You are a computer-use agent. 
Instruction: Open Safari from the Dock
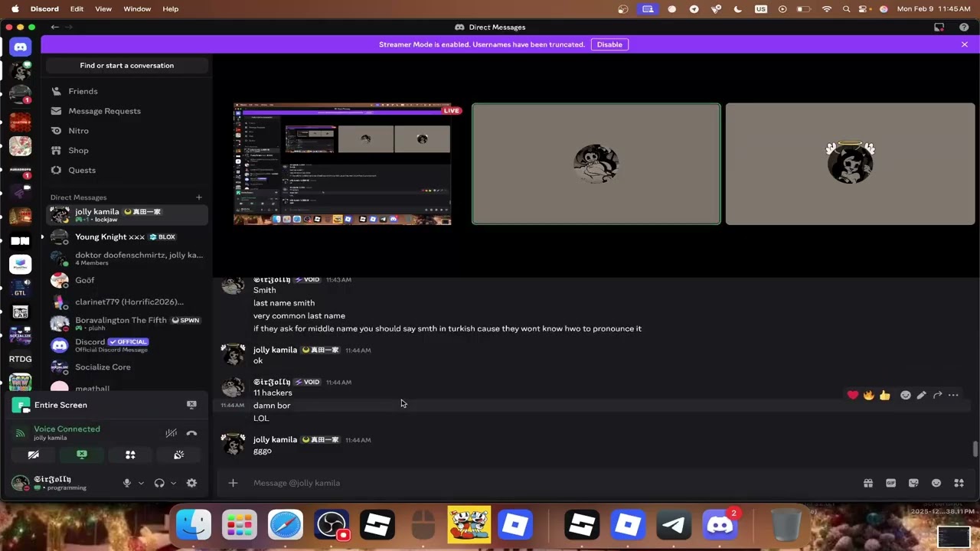286,525
